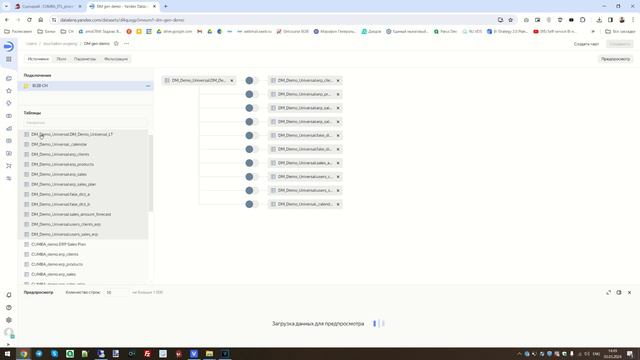
Task: Open the sliders settings icon in sidebar
Action: [x=9, y=178]
